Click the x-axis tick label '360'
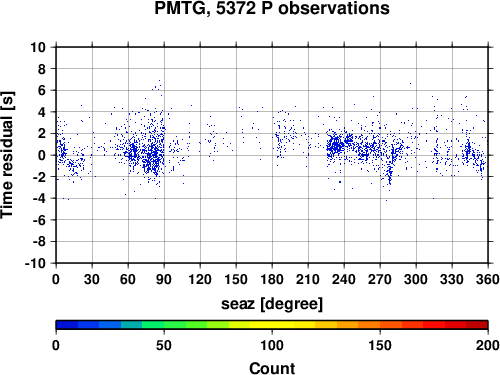Screen dimensions: 500x375 pyautogui.click(x=488, y=279)
